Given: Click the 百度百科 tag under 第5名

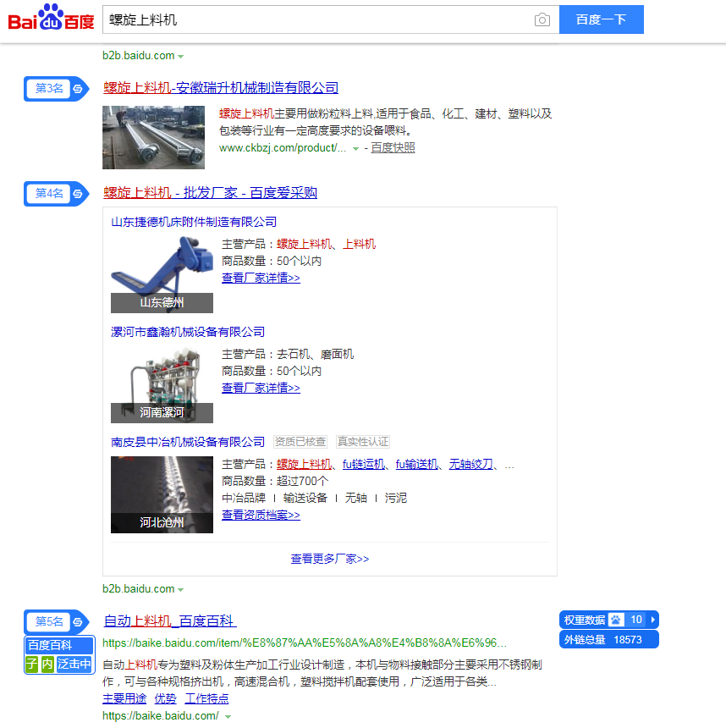Looking at the screenshot, I should pos(59,645).
